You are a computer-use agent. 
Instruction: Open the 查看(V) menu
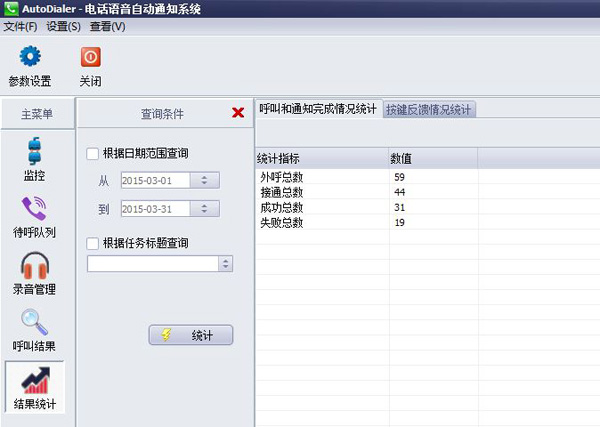[107, 26]
